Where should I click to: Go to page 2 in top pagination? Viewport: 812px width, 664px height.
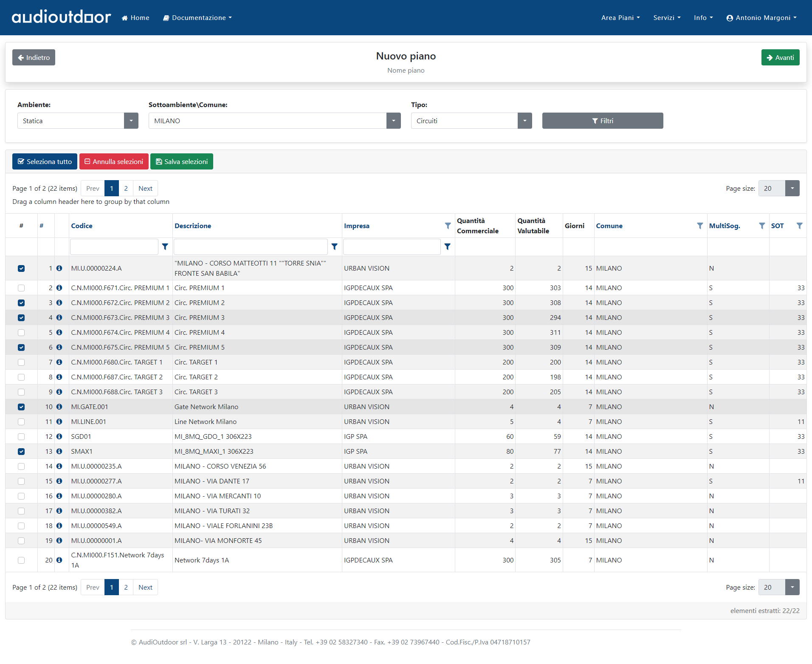[126, 189]
